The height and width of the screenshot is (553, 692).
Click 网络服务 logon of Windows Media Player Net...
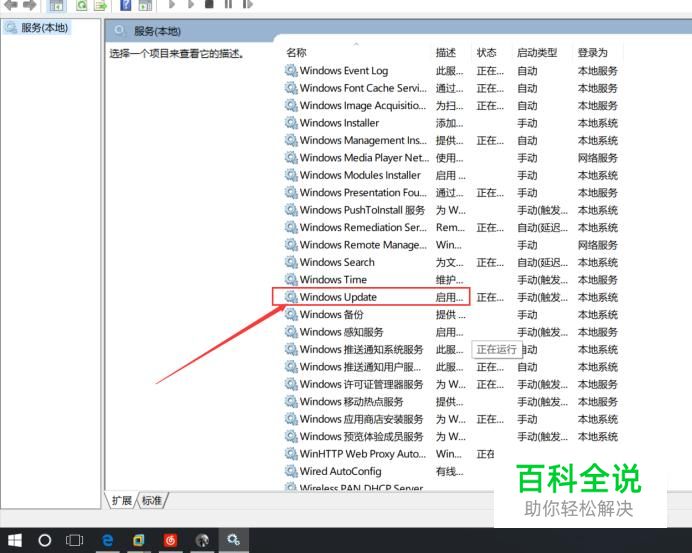coord(598,158)
